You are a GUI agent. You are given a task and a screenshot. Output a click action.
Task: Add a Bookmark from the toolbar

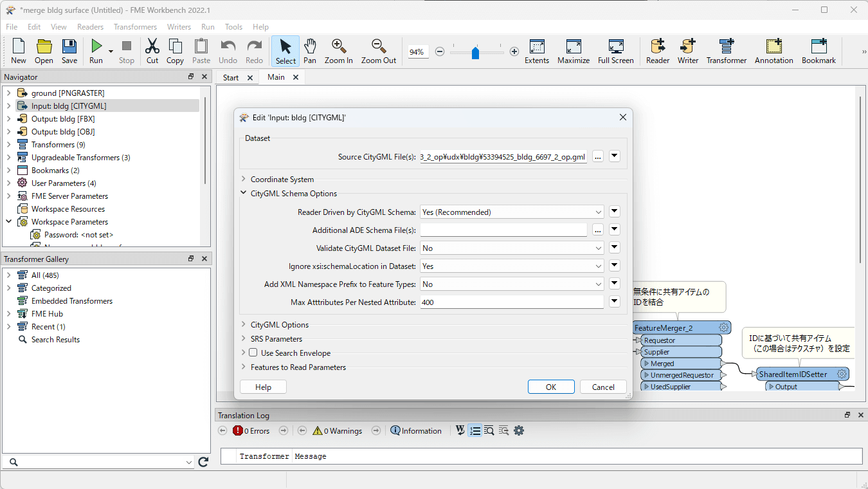coord(818,46)
